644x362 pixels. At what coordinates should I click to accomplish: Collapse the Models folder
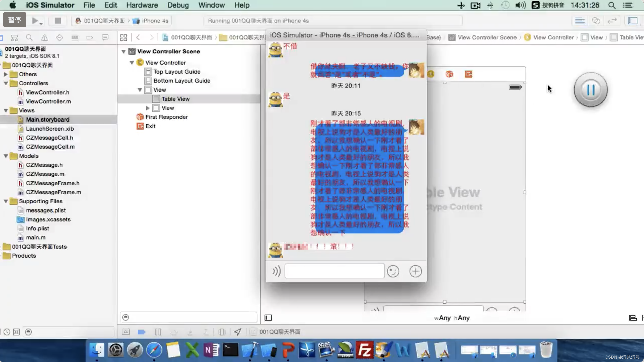pyautogui.click(x=6, y=156)
